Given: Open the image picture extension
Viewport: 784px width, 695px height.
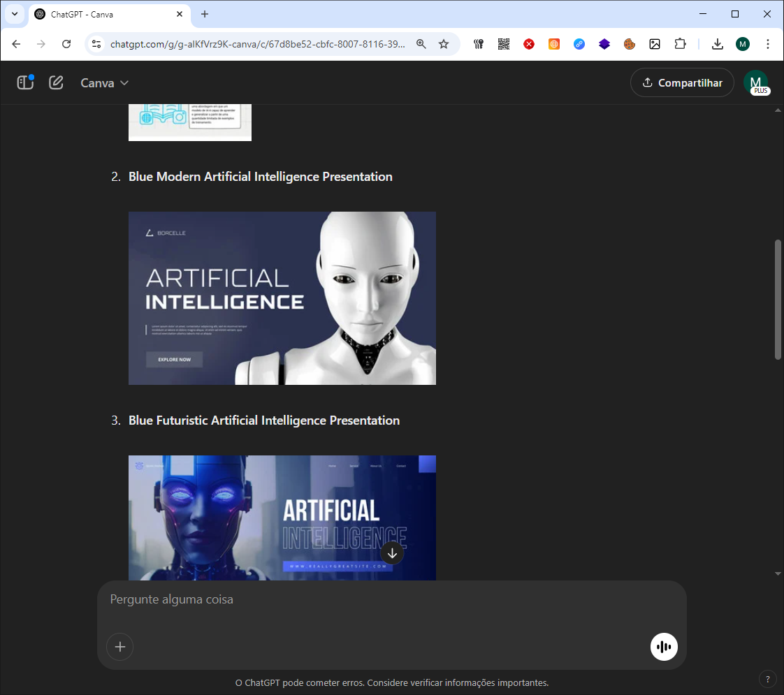Looking at the screenshot, I should (655, 44).
